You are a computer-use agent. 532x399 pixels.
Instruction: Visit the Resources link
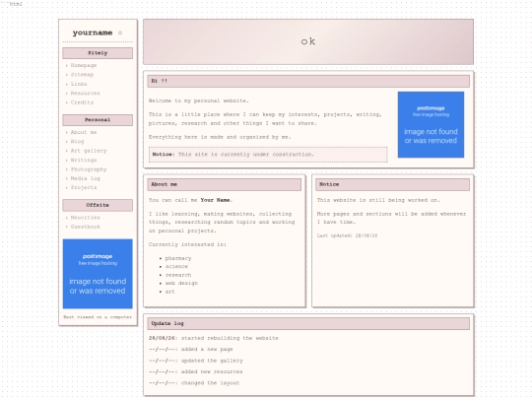point(85,93)
